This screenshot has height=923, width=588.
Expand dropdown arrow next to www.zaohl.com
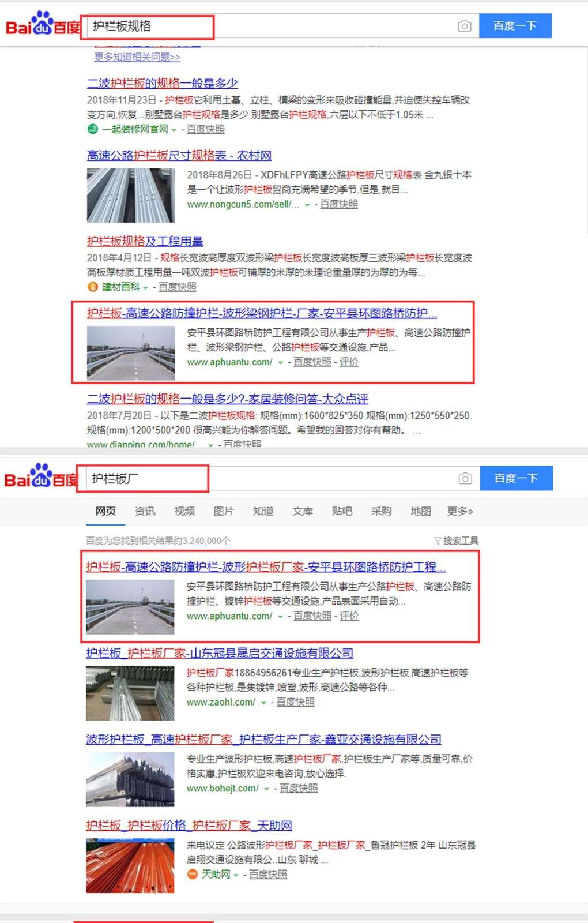click(263, 703)
